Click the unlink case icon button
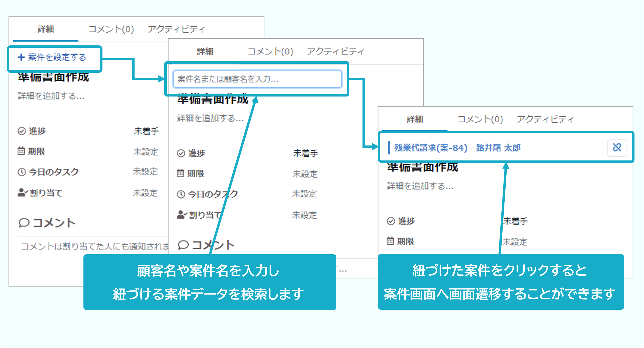This screenshot has height=348, width=644. pos(617,148)
